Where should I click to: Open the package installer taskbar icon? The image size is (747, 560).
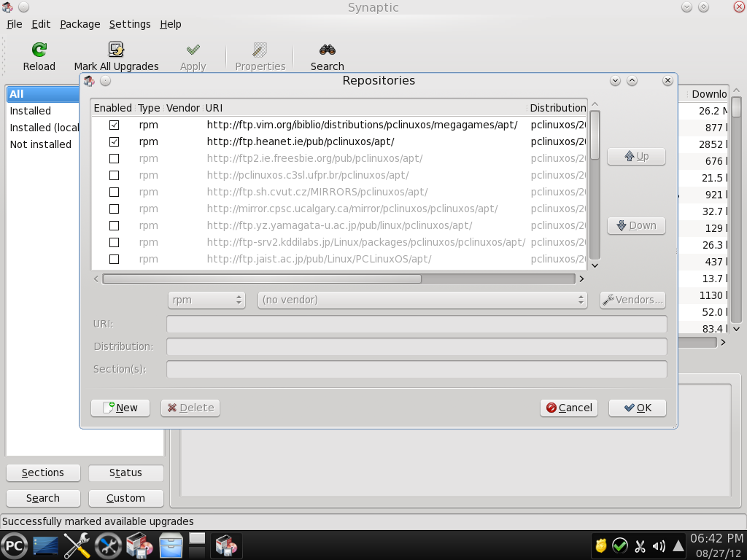139,545
